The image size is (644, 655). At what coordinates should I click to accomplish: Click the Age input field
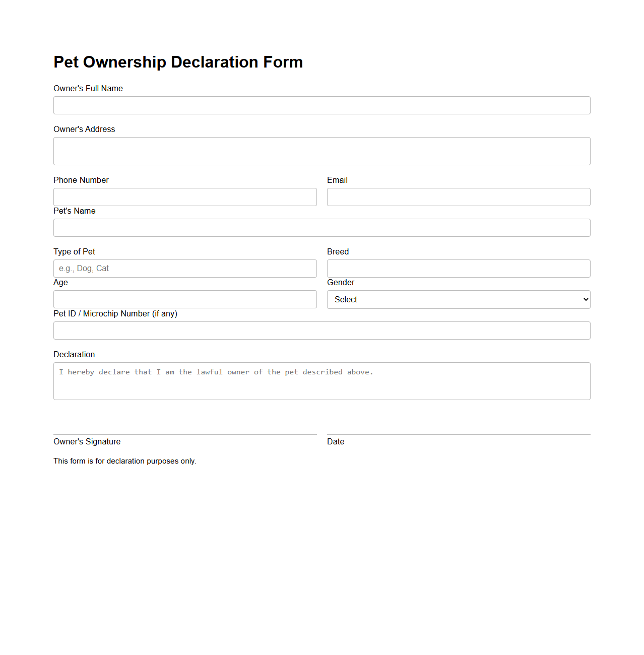[x=185, y=299]
